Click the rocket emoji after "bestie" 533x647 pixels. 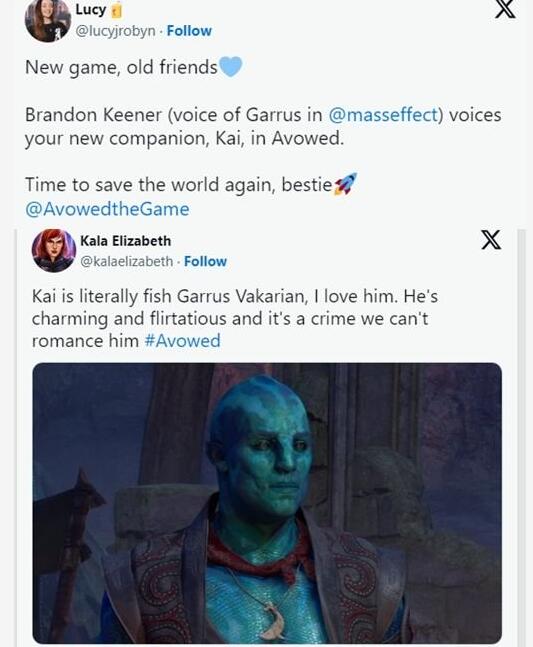tap(345, 184)
